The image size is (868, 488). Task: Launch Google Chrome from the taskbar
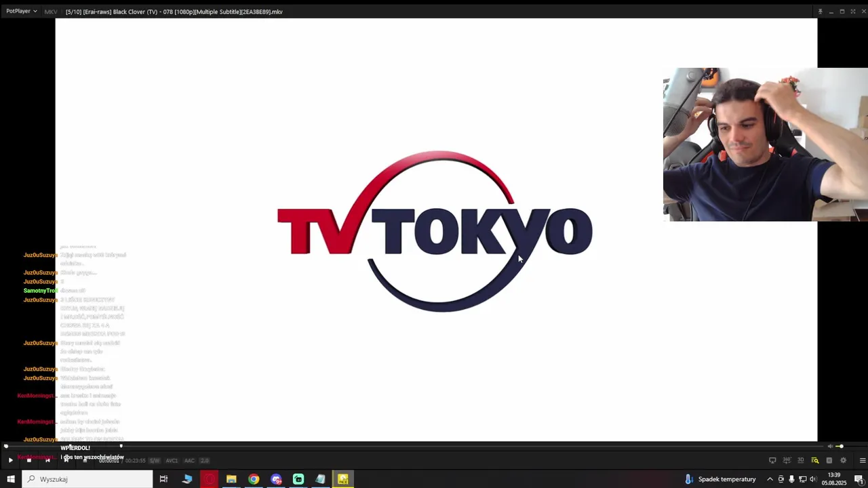coord(254,479)
